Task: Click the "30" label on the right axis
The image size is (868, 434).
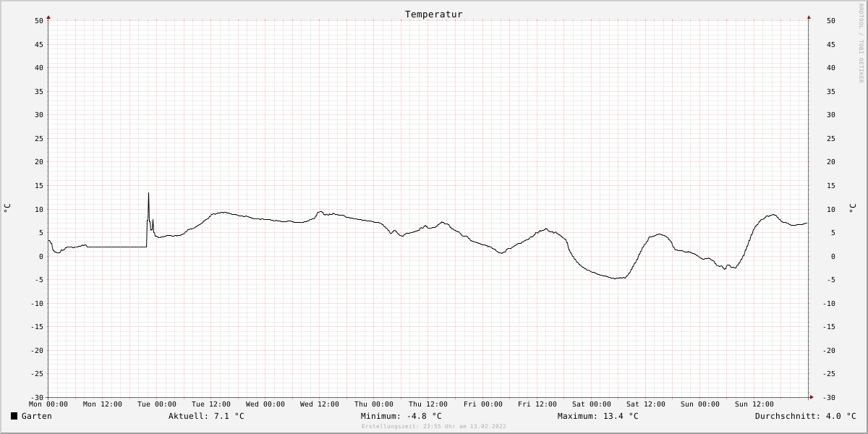Action: coord(831,115)
